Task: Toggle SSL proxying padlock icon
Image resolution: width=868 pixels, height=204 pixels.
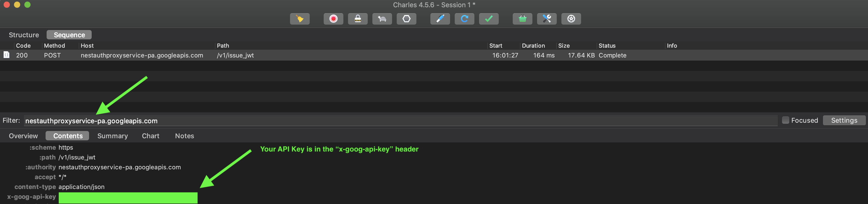Action: [358, 19]
